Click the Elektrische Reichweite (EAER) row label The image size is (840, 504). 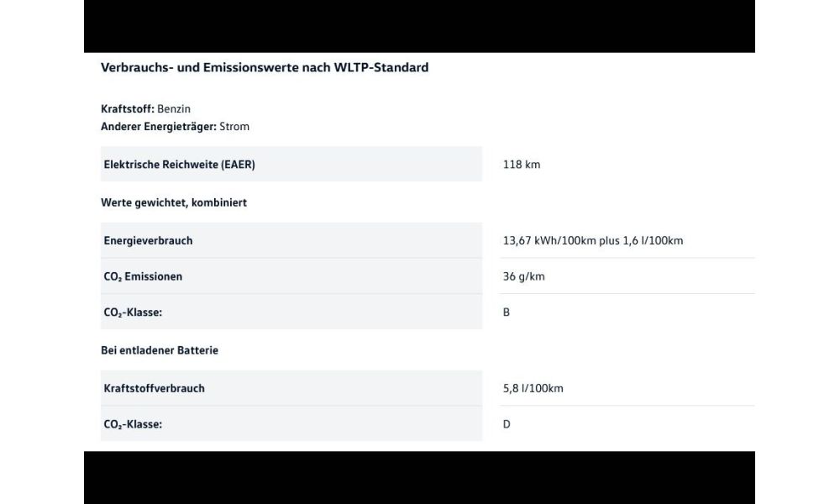point(180,165)
